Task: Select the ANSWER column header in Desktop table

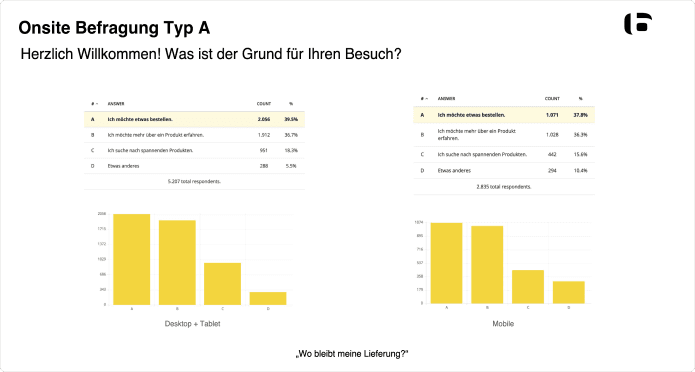Action: coord(116,104)
